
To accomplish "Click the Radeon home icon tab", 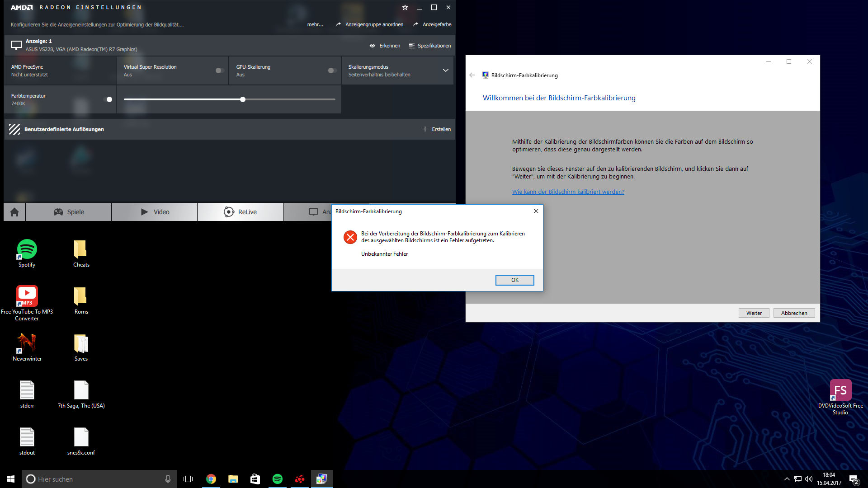I will (x=14, y=212).
